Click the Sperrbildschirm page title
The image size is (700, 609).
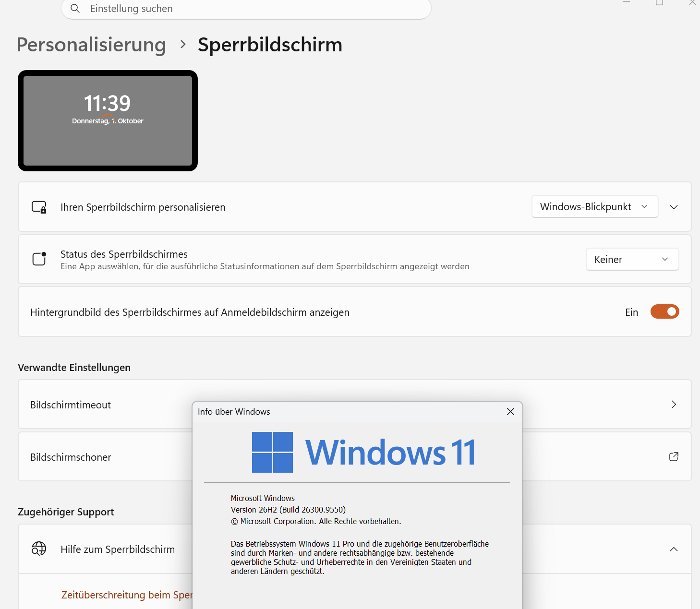[270, 45]
